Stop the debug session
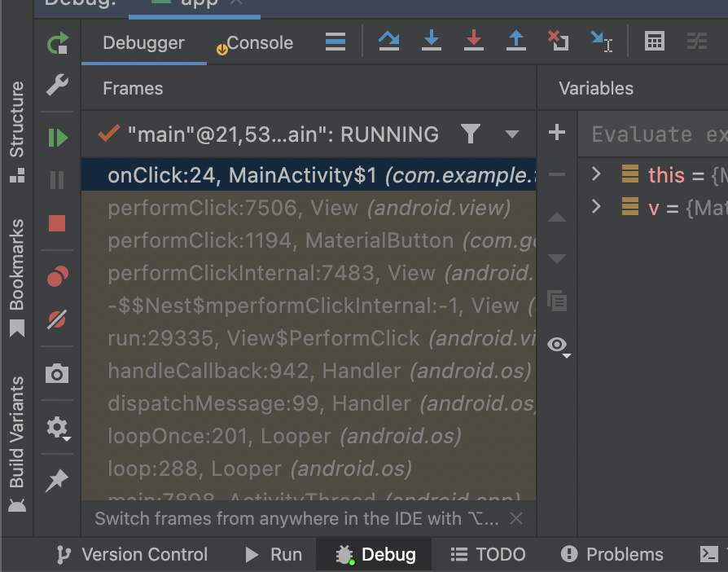The image size is (728, 572). click(x=57, y=223)
